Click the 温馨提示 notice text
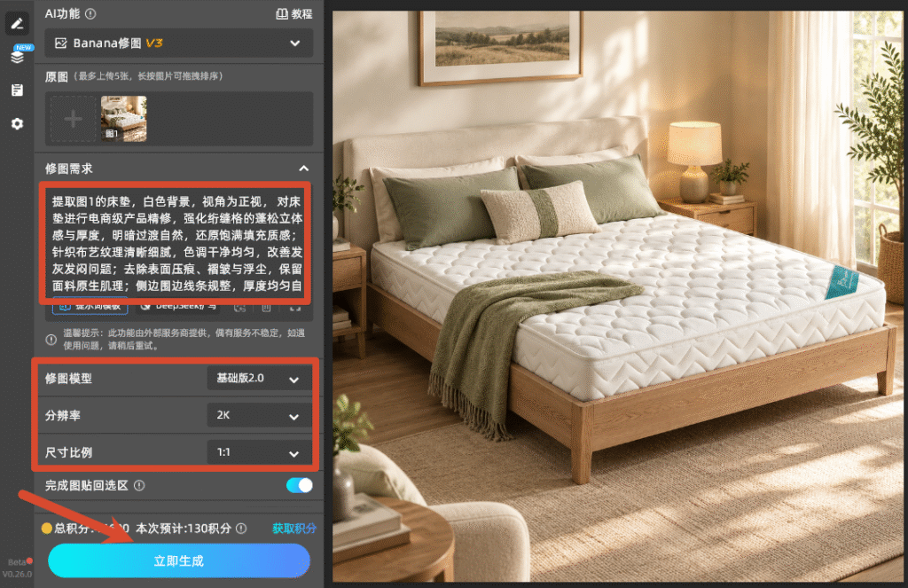 click(184, 340)
